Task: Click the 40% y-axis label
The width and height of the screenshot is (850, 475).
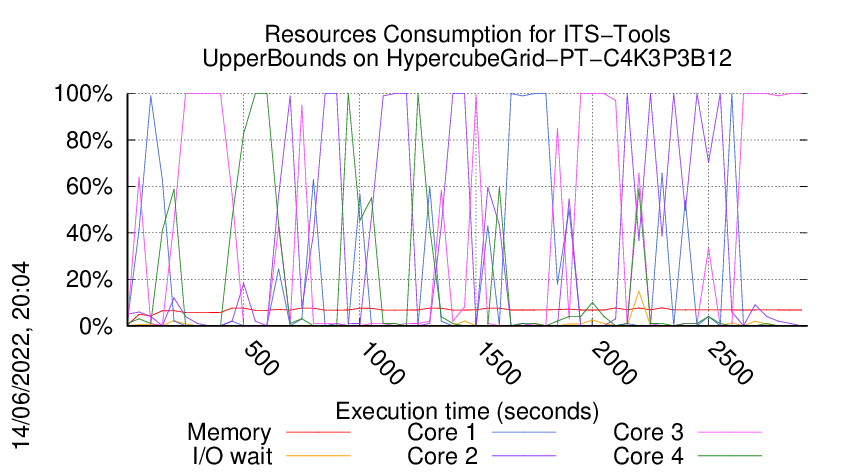Action: [89, 234]
